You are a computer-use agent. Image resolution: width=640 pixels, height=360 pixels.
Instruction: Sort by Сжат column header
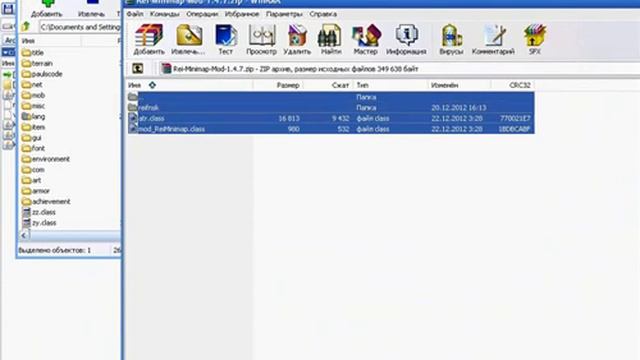tap(328, 85)
